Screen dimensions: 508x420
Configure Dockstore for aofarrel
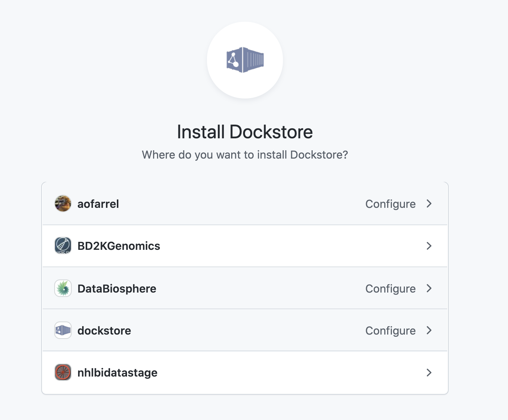(390, 204)
